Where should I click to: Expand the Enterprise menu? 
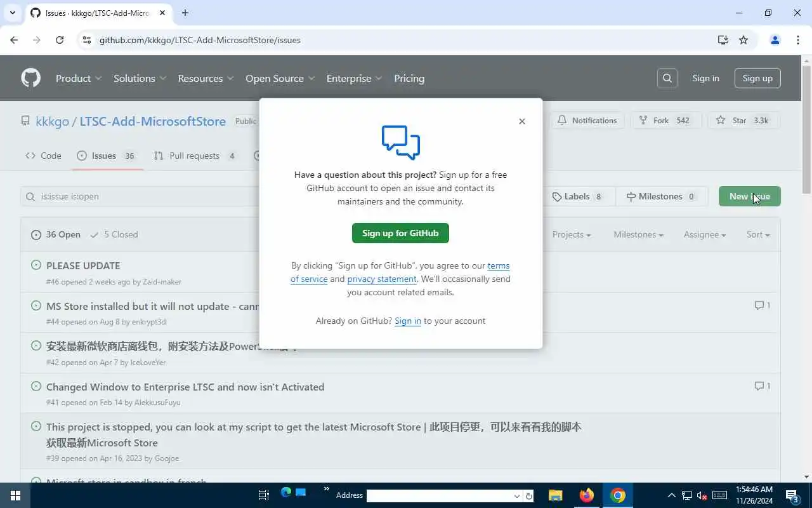tap(354, 78)
